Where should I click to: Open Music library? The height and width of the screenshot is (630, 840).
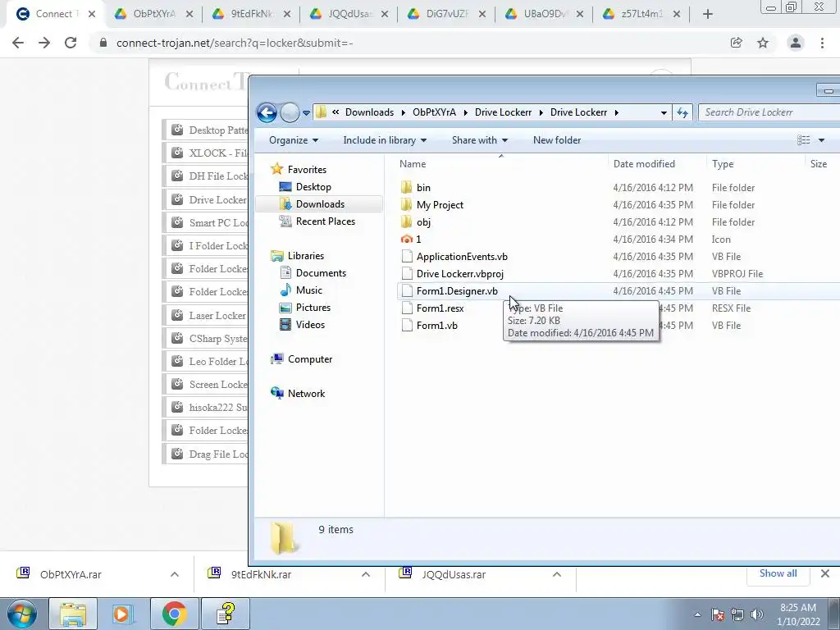309,290
